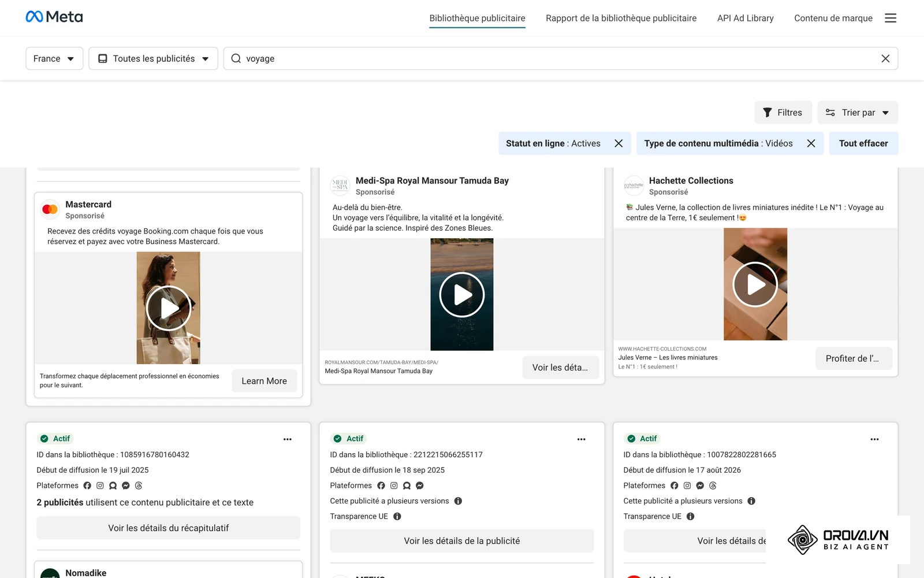924x578 pixels.
Task: Click Learn More on the Mastercard ad
Action: point(264,381)
